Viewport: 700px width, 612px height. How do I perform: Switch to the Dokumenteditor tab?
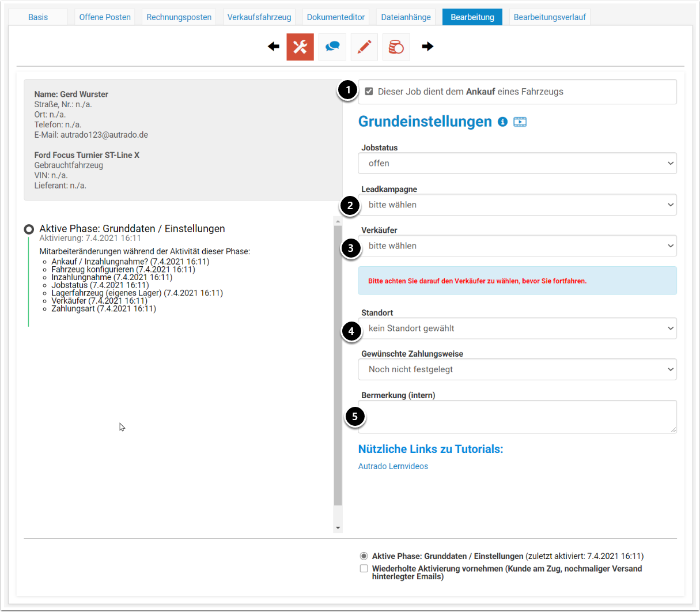point(335,17)
